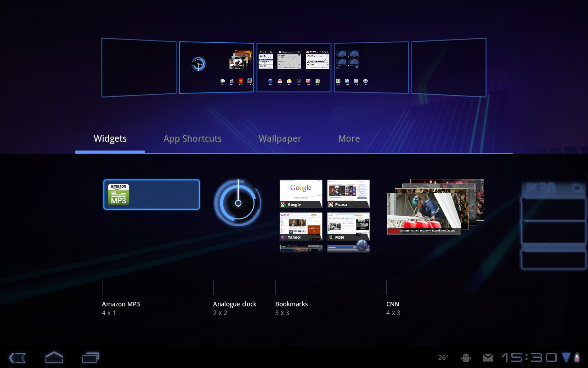Tap the Back navigation arrow
Screen dimensions: 588x368
(x=17, y=357)
